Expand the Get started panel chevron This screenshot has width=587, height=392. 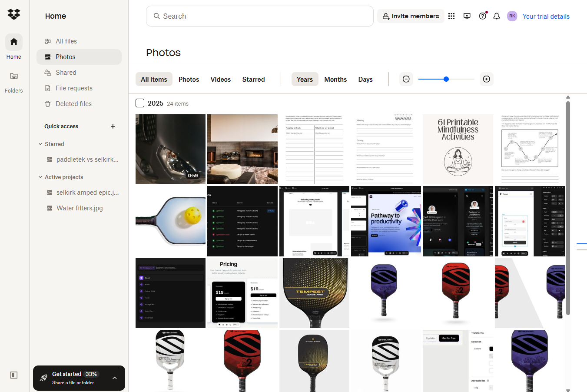point(115,378)
